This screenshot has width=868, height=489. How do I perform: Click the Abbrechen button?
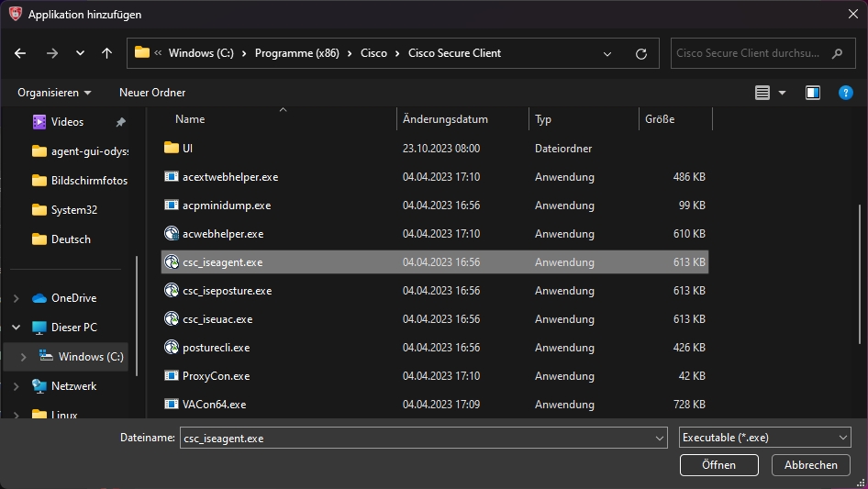(810, 465)
